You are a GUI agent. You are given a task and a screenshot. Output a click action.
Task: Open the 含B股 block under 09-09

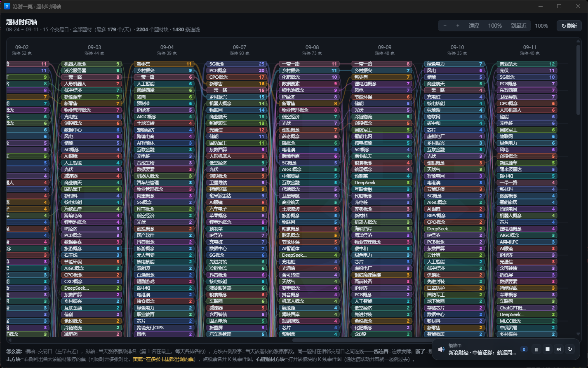tap(382, 334)
